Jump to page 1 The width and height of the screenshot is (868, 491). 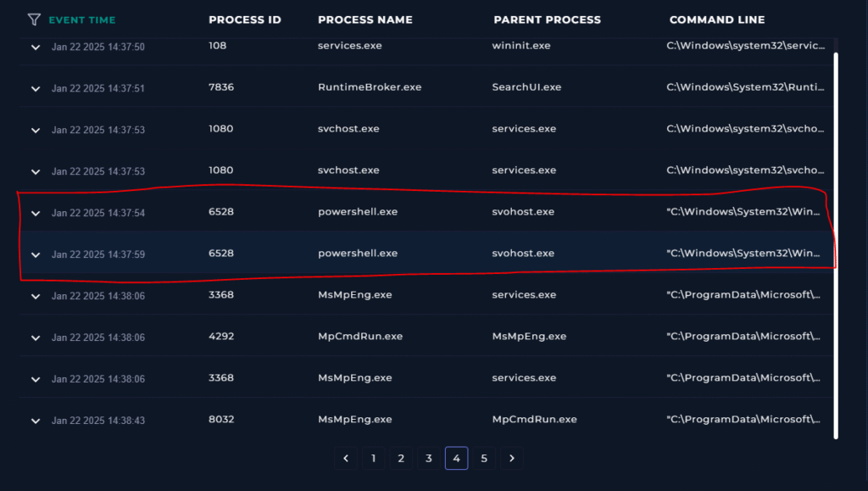pyautogui.click(x=374, y=458)
